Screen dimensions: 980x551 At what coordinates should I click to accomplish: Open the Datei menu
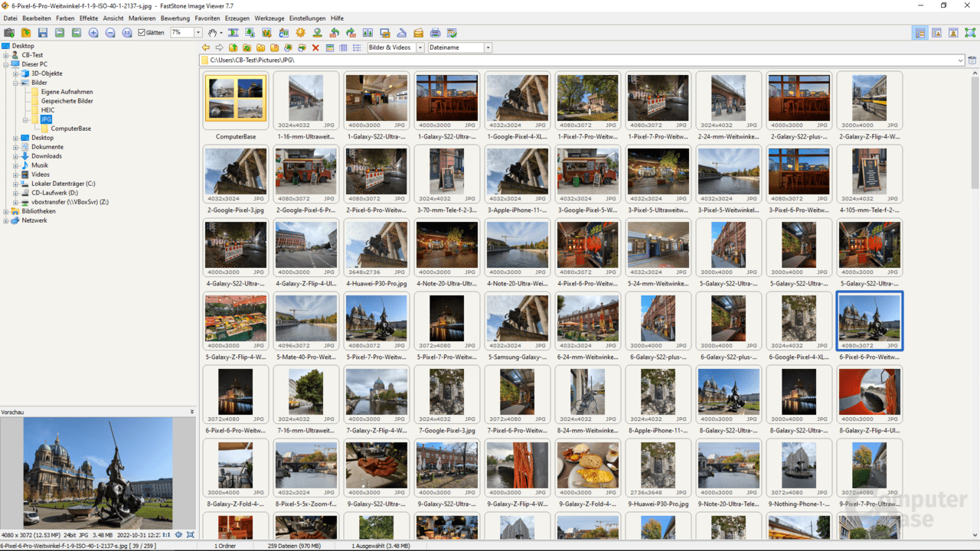pyautogui.click(x=10, y=18)
